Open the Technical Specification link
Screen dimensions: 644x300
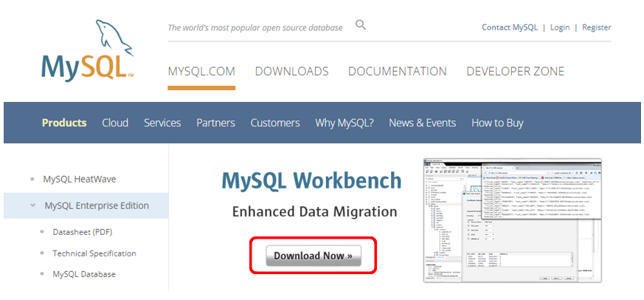point(94,253)
